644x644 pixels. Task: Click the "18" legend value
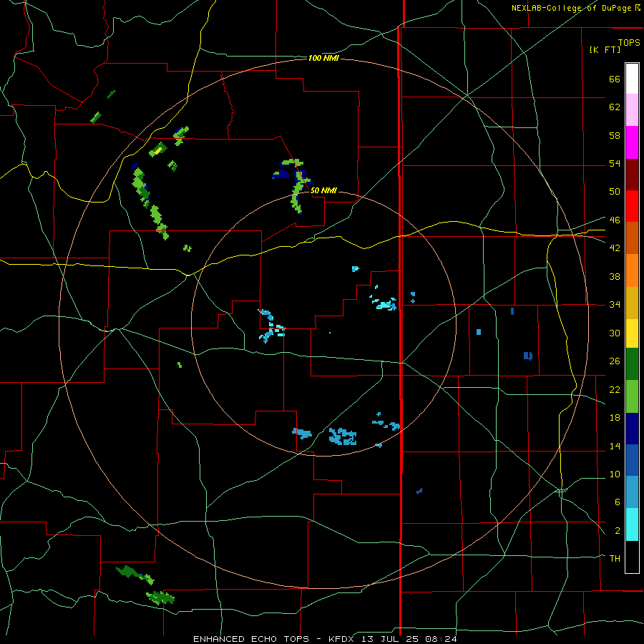pos(615,418)
